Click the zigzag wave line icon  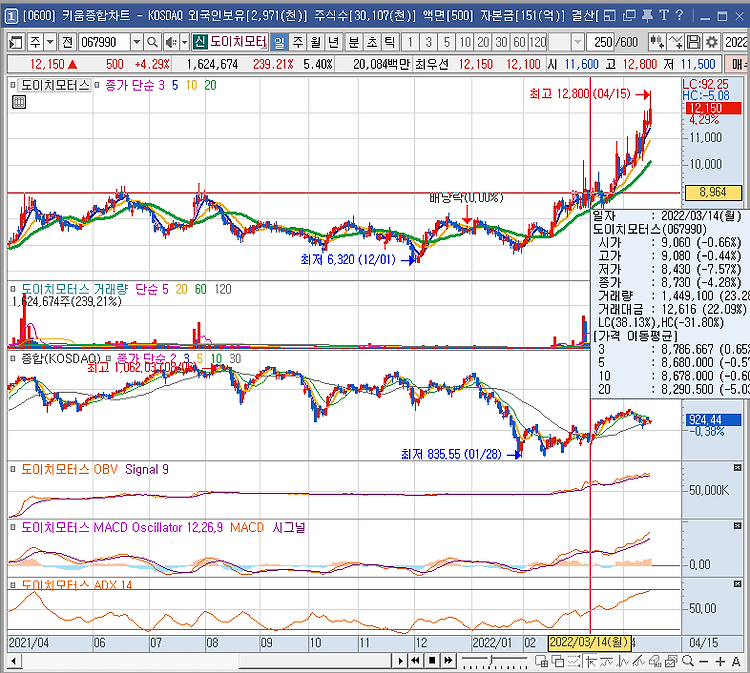(x=623, y=661)
